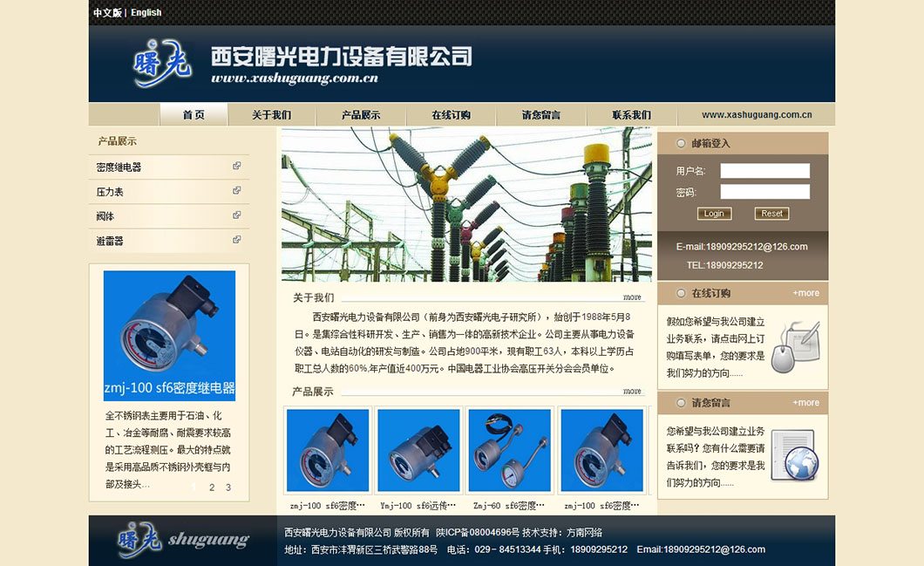
Task: Open external link icon beside 压力表
Action: click(236, 190)
